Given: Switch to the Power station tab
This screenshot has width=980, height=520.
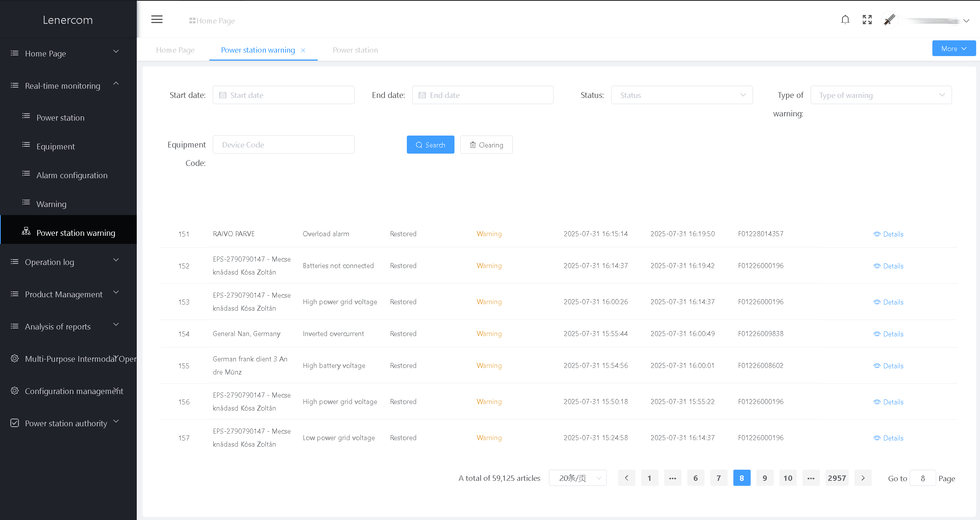Looking at the screenshot, I should [x=355, y=50].
